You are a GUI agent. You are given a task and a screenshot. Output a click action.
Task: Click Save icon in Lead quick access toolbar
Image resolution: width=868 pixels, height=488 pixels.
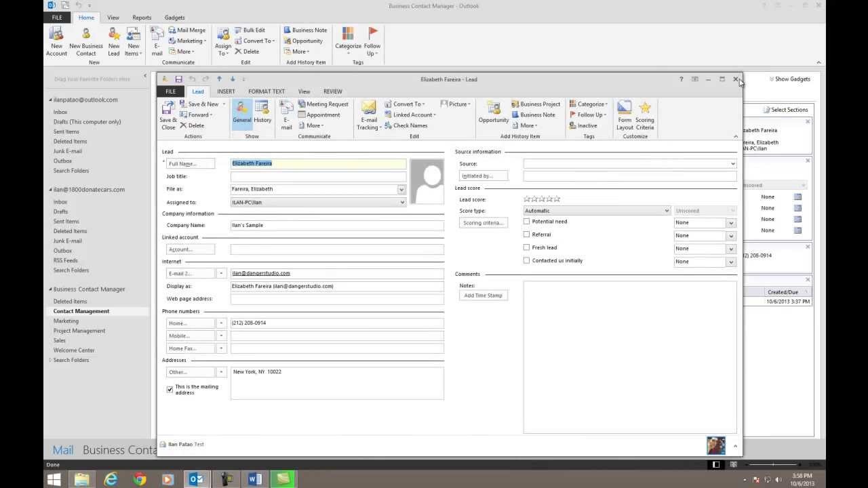(178, 79)
